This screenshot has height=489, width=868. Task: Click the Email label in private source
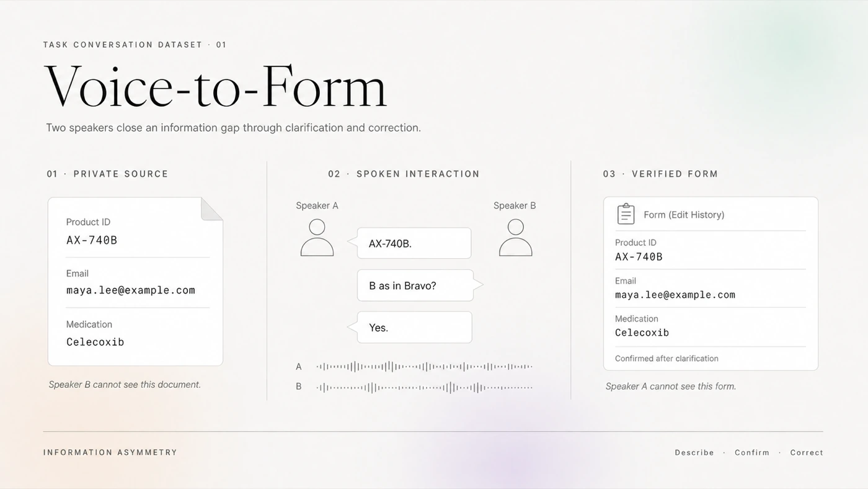coord(77,274)
